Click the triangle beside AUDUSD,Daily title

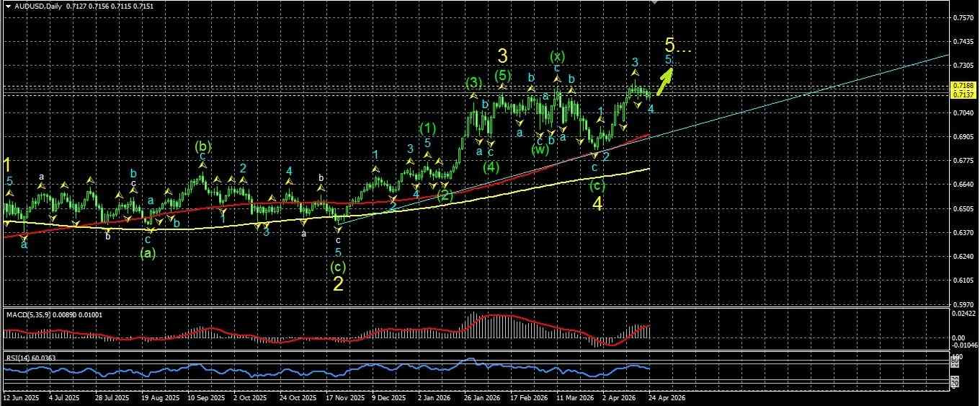(6, 6)
